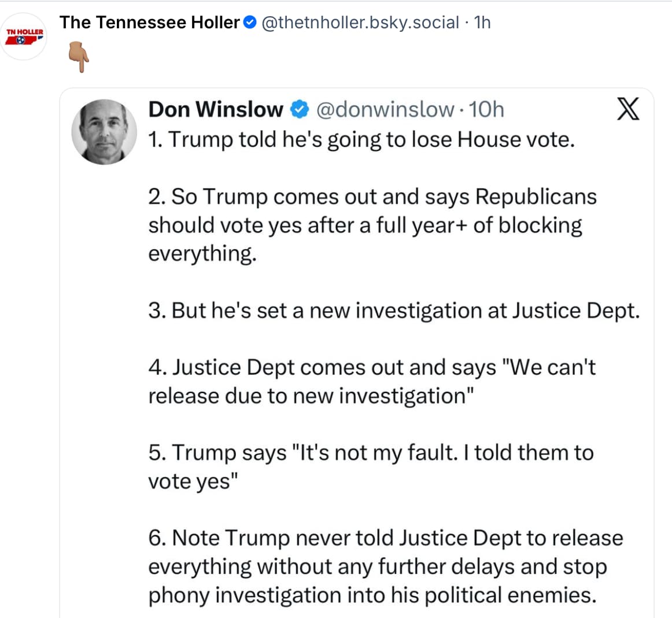Screen dimensions: 672x618
Task: Open Don Winslow's profile photo
Action: coord(104,132)
